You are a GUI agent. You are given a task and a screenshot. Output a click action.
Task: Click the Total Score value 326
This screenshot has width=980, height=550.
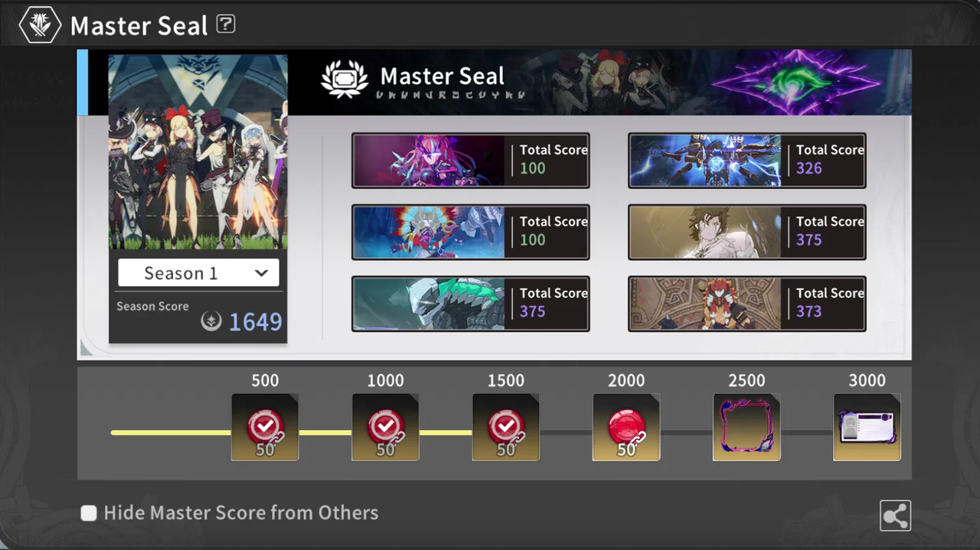[808, 168]
